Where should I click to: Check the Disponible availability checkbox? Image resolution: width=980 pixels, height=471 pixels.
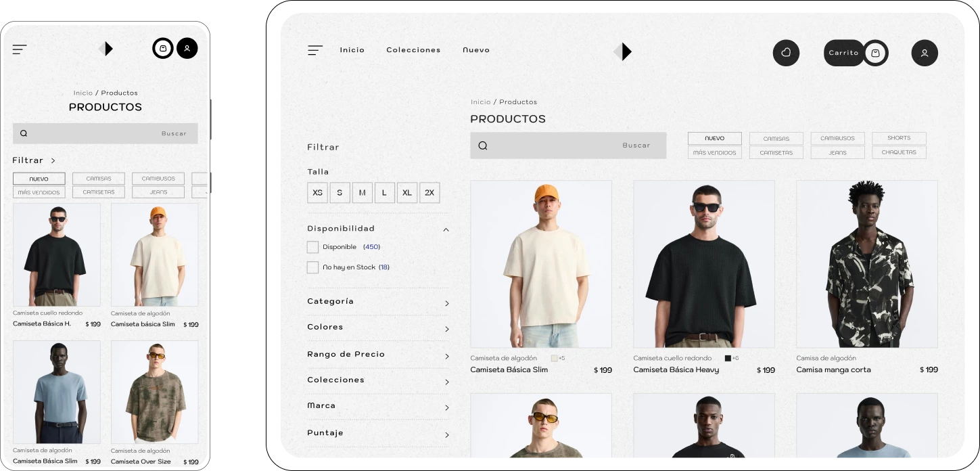312,247
